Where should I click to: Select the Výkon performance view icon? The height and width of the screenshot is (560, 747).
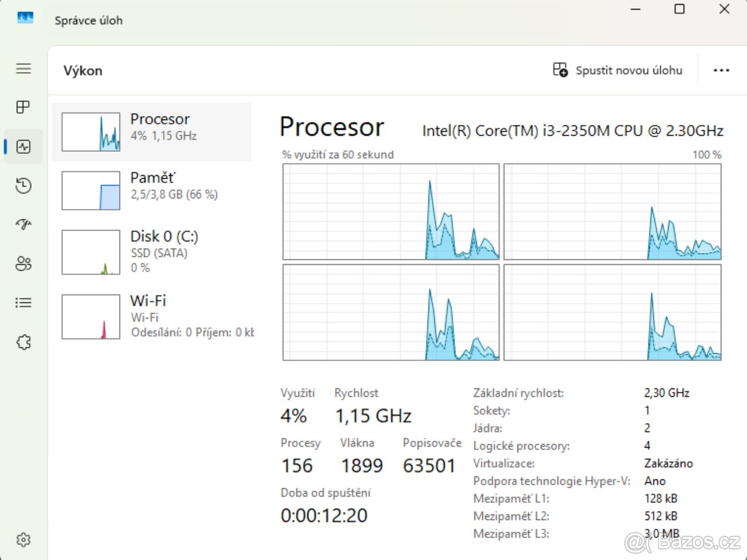[22, 146]
